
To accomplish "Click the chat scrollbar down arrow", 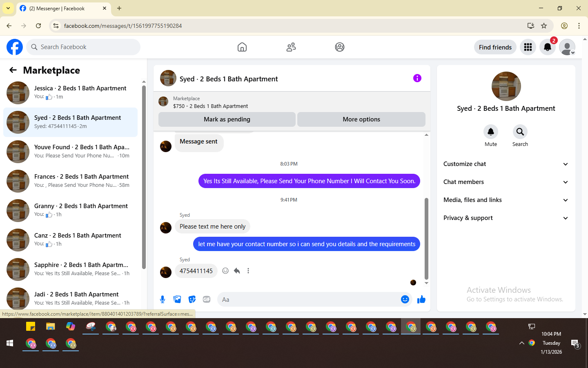I will pos(426,283).
